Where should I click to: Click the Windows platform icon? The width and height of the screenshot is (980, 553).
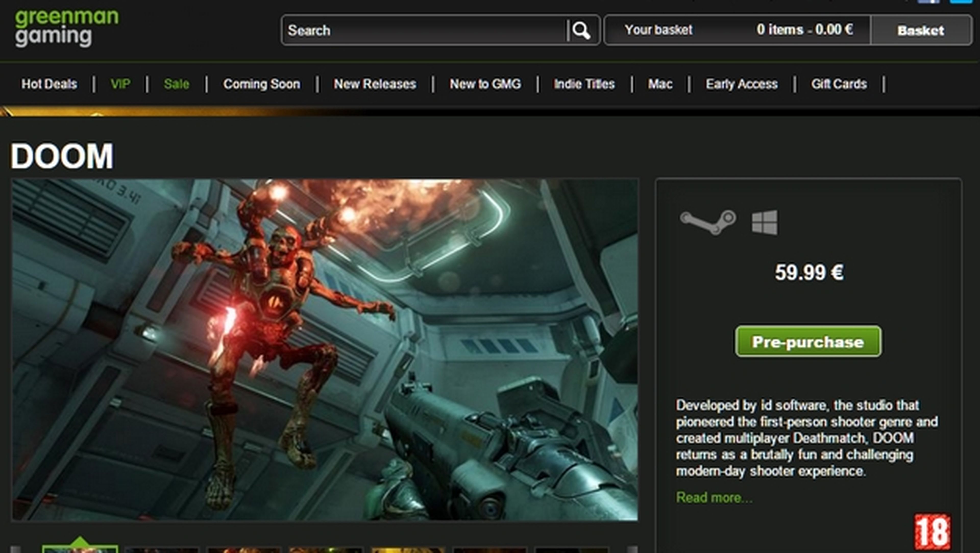click(765, 223)
